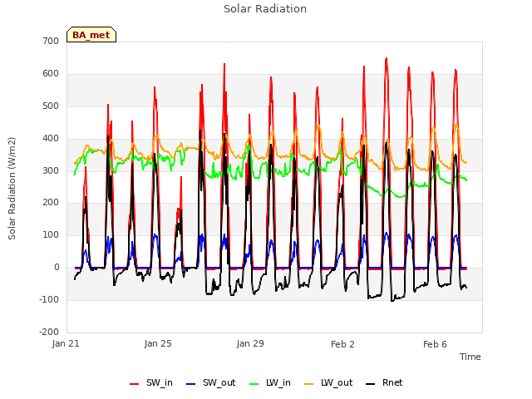The width and height of the screenshot is (532, 399).
Task: Toggle the SW_out legend entry
Action: pos(210,382)
